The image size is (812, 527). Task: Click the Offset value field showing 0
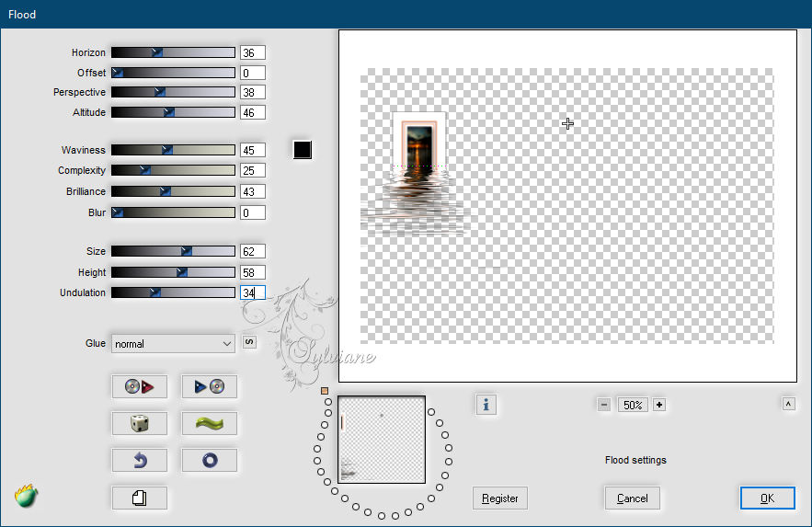click(x=253, y=73)
